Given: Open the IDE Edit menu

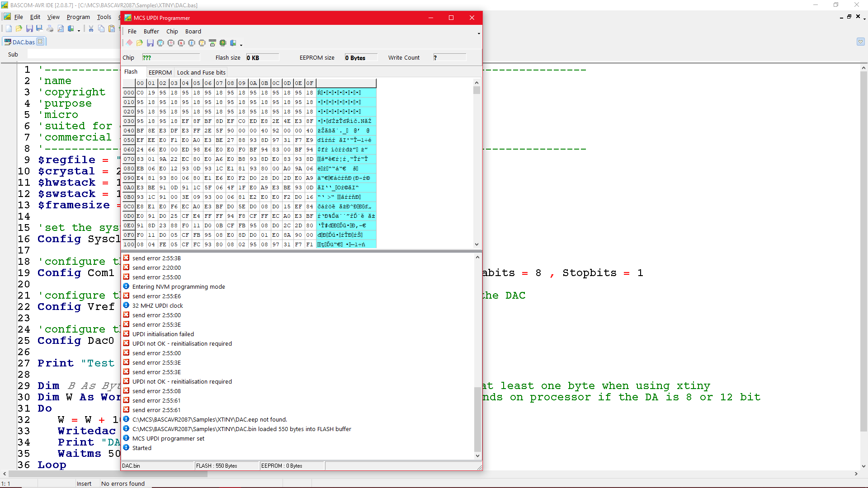Looking at the screenshot, I should (x=35, y=17).
